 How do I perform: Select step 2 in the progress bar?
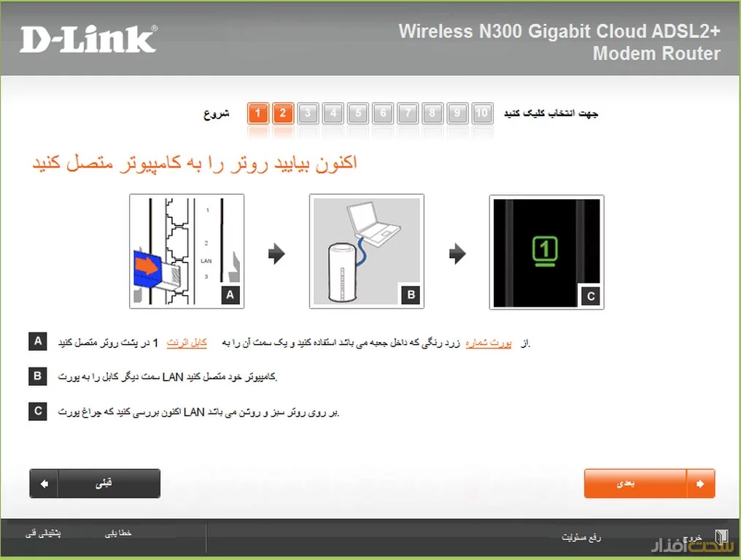(283, 113)
